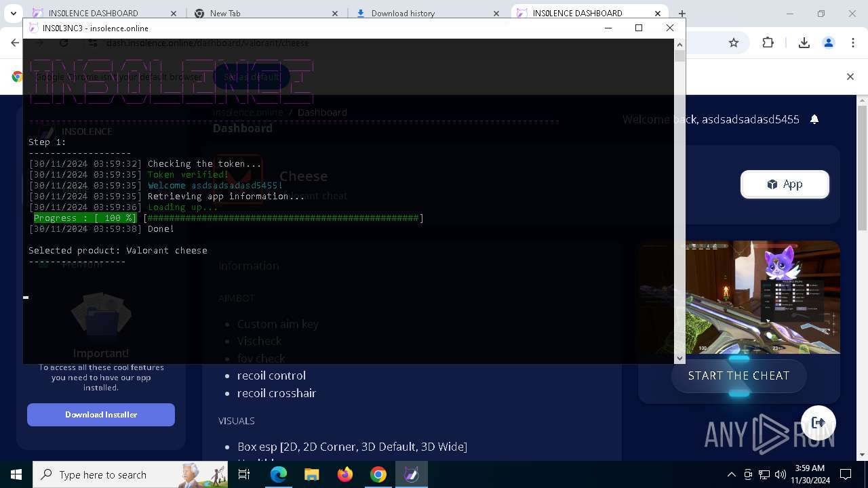Click the volume speaker tray icon

point(781,474)
